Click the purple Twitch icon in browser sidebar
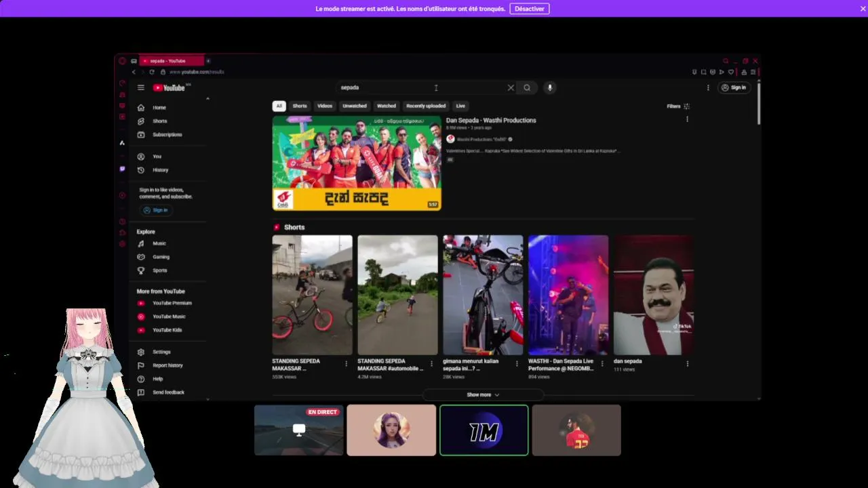 122,169
